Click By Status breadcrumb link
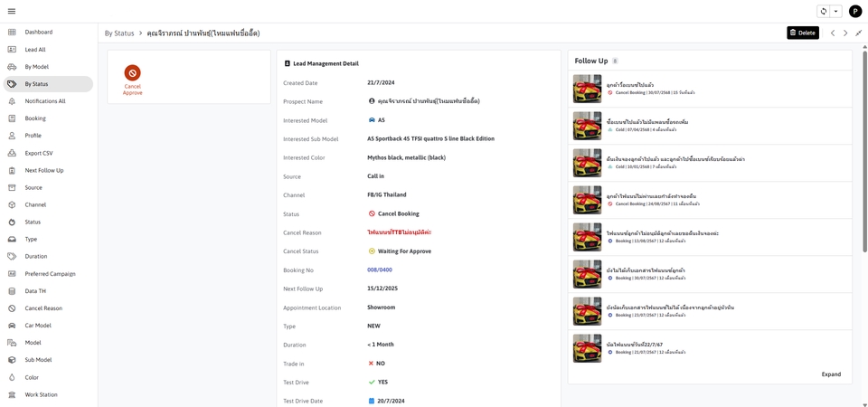This screenshot has width=868, height=407. point(119,33)
